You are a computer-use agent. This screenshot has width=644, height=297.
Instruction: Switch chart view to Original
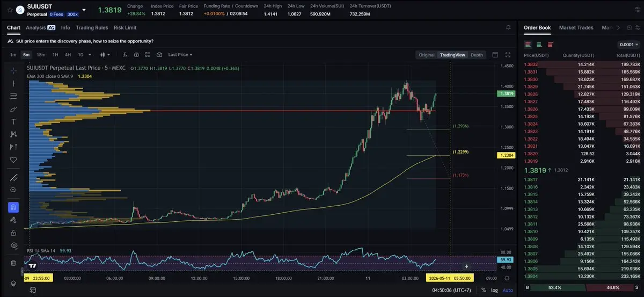(427, 55)
